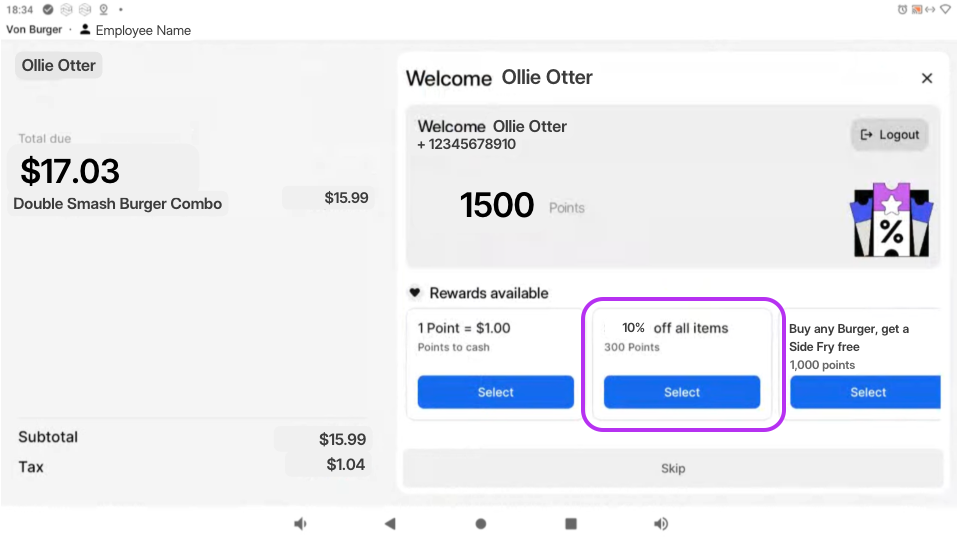Tap the 1500 Points balance

(x=497, y=206)
